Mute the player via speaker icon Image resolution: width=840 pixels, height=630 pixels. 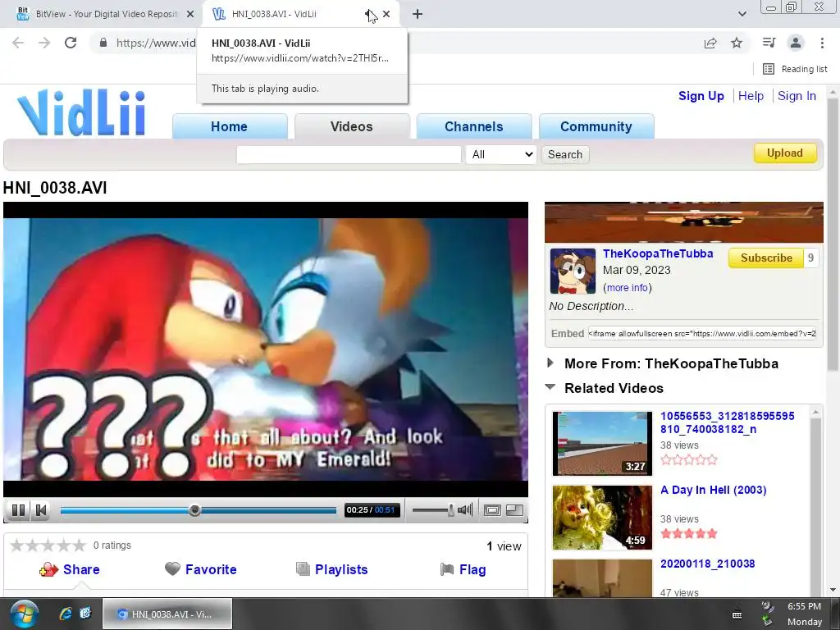466,510
